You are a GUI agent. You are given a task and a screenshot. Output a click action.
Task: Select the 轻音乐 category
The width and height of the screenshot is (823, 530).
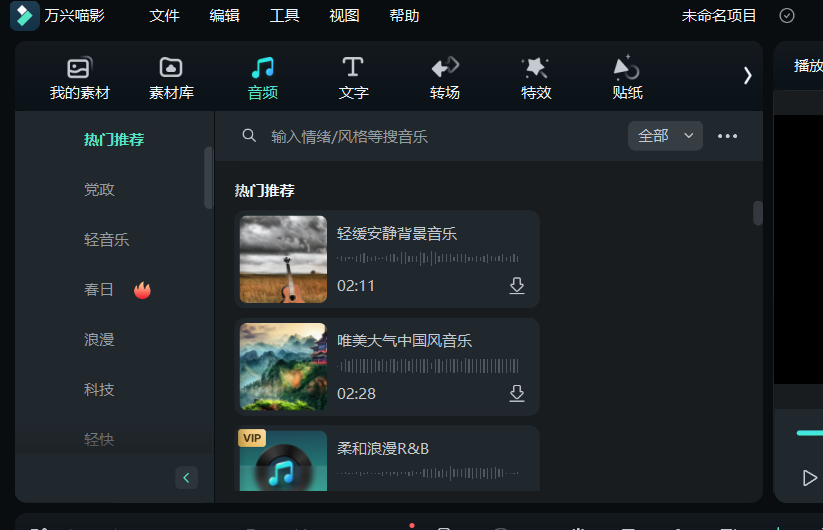(107, 240)
